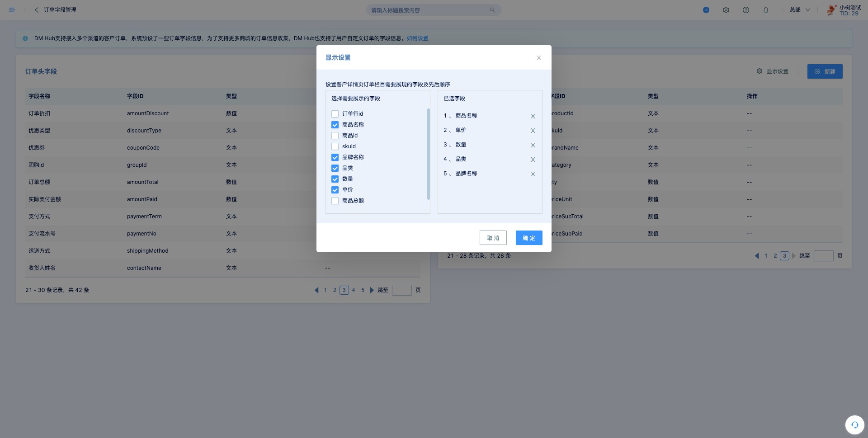Screen dimensions: 868x438
Task: Focus the left table 跳至 page input
Action: pos(401,290)
